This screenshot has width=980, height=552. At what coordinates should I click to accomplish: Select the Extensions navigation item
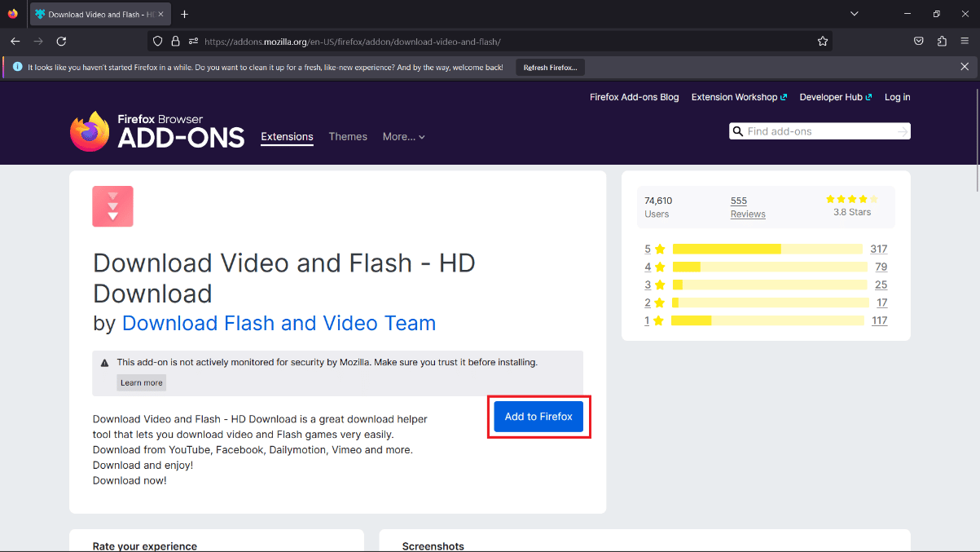[287, 136]
